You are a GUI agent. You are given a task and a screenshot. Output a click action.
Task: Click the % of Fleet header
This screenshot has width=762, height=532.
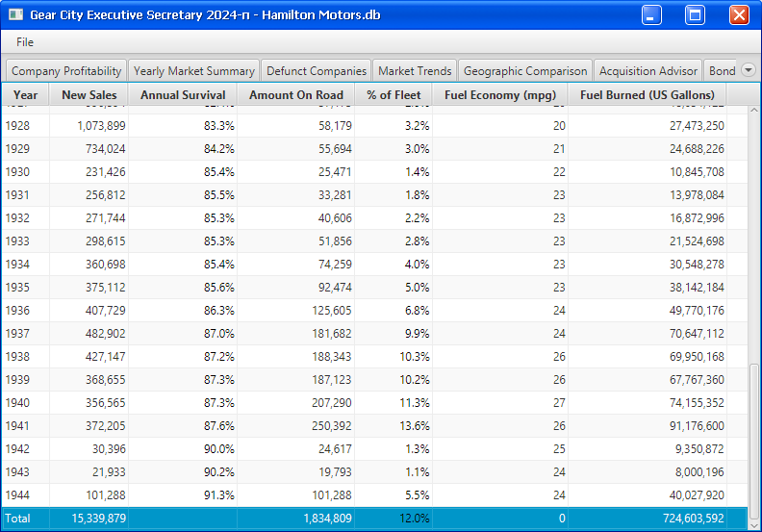pyautogui.click(x=394, y=95)
